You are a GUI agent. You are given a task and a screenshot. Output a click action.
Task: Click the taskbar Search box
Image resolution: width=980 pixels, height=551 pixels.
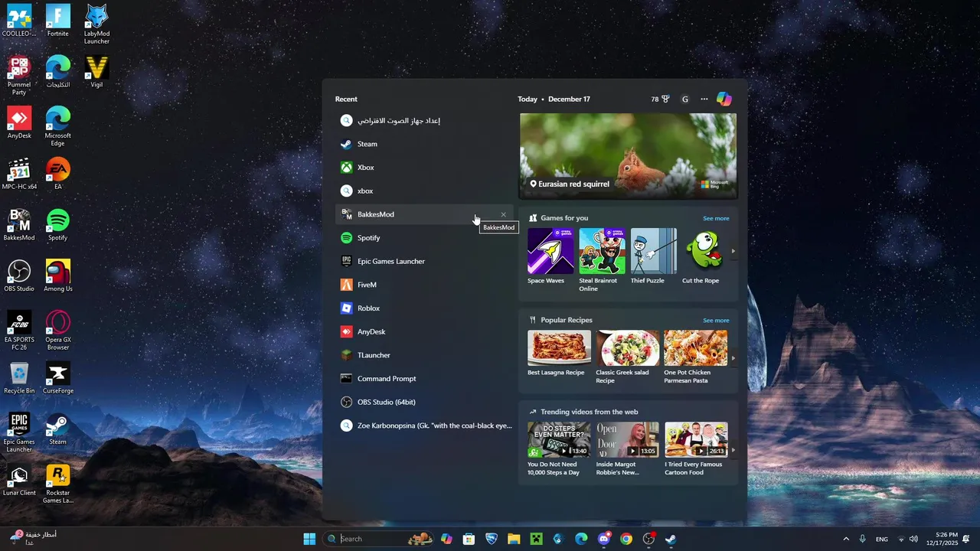[x=379, y=539]
